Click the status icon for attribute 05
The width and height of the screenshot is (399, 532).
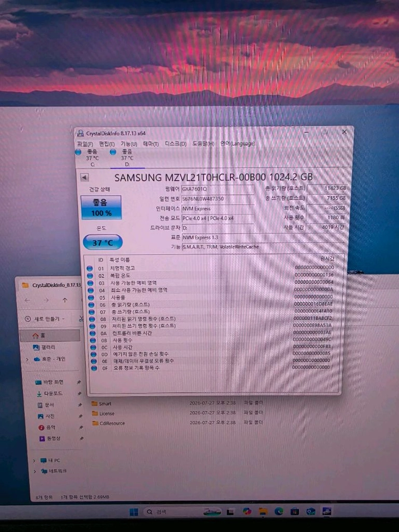[91, 297]
